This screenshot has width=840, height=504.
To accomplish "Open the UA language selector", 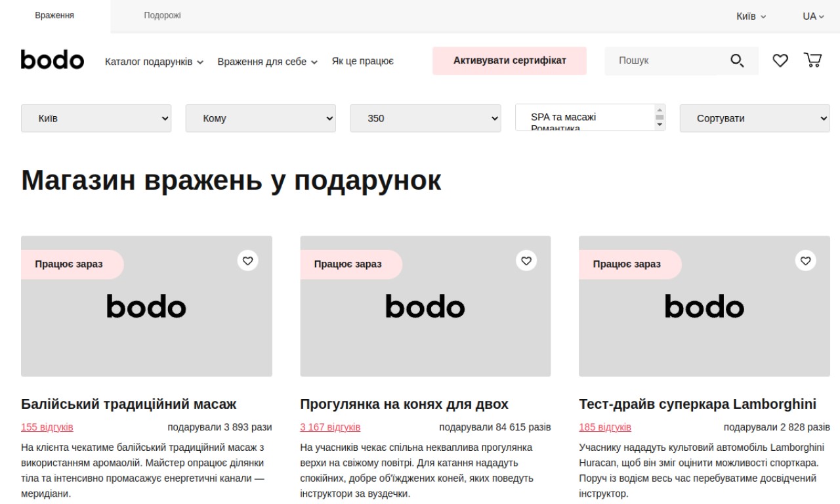I will [813, 16].
